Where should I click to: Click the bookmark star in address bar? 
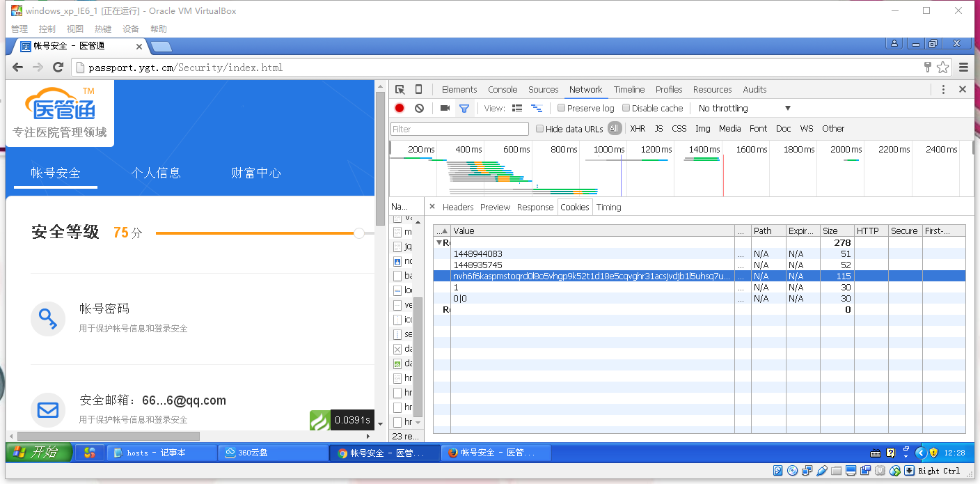point(942,68)
